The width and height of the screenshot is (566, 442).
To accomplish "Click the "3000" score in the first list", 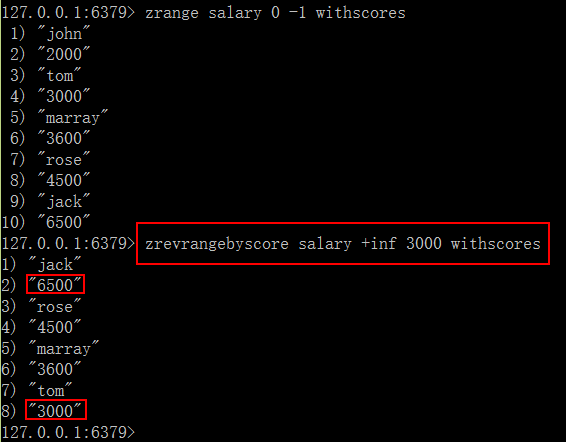I will pos(64,96).
